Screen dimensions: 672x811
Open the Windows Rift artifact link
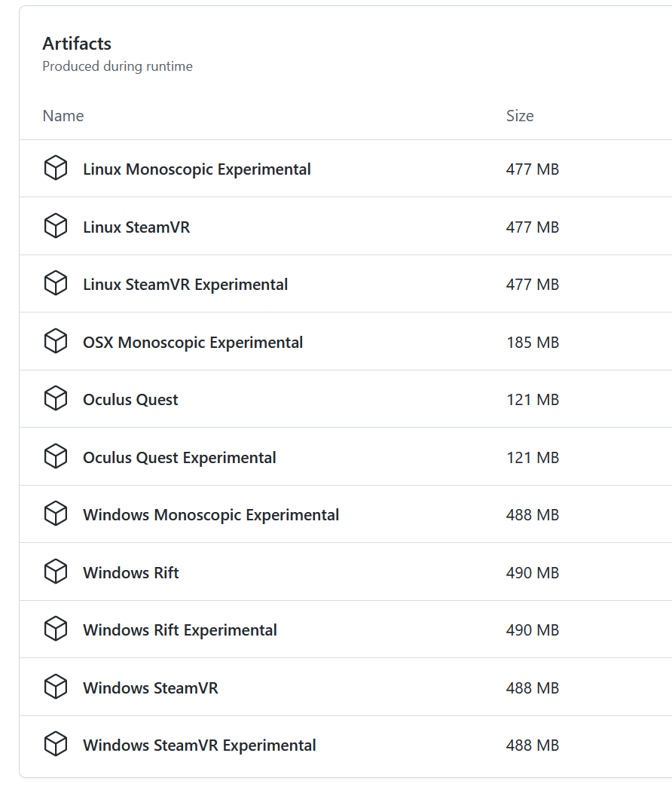(x=131, y=573)
